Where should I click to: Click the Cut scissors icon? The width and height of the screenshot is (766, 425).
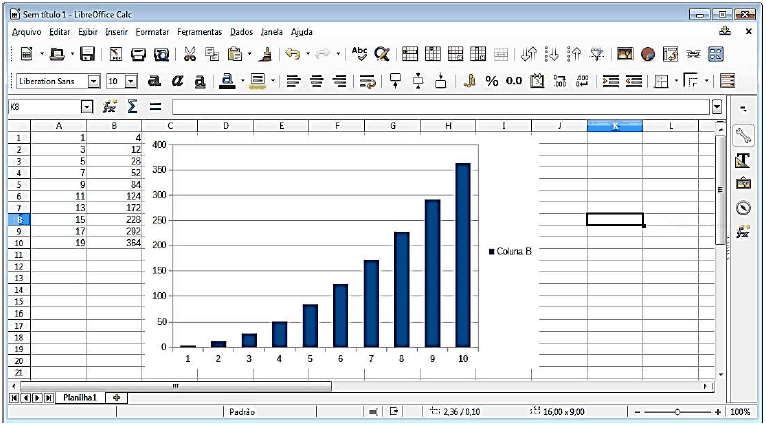click(188, 54)
